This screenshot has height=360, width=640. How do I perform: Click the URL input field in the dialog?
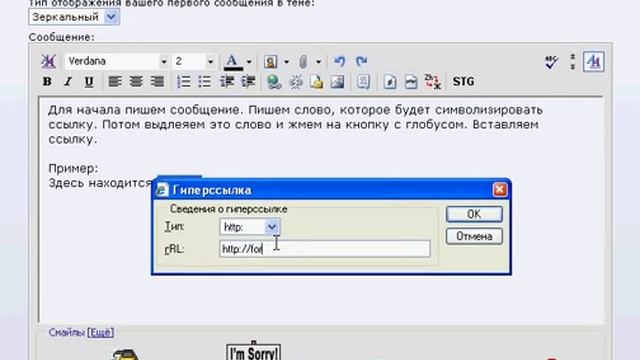point(324,249)
